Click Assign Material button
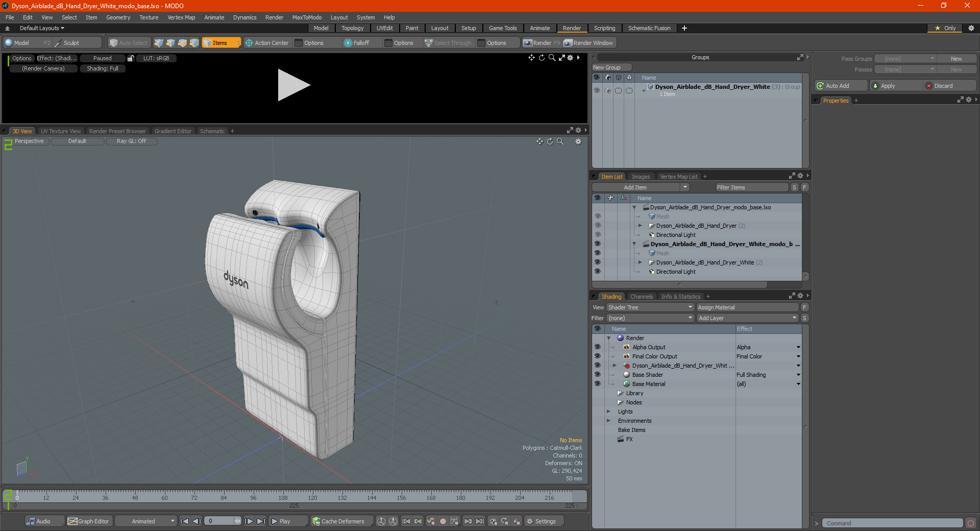 click(x=747, y=307)
